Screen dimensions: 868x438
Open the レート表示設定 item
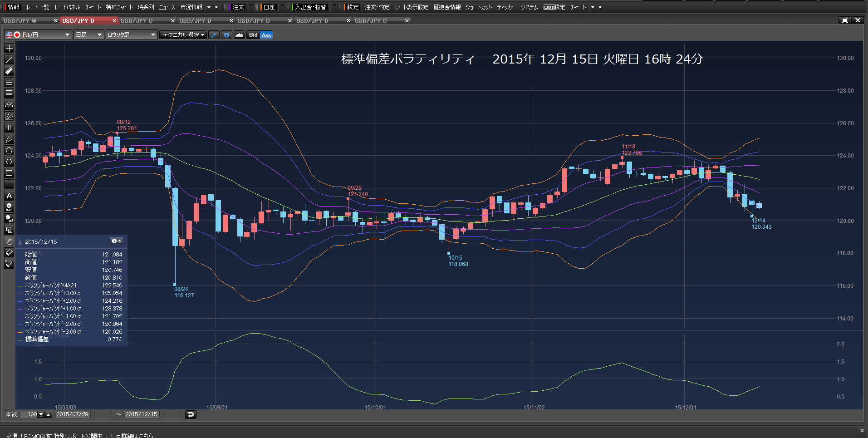pos(412,7)
